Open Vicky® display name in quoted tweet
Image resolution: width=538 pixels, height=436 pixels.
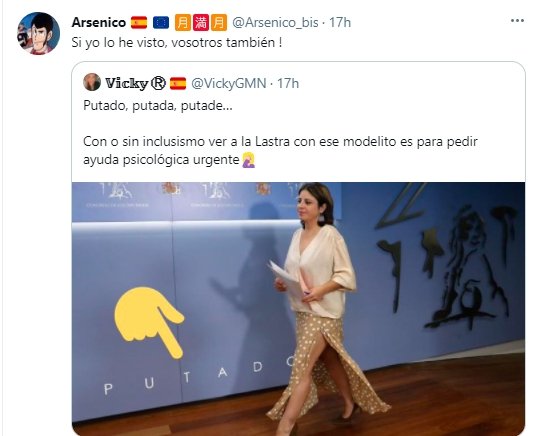(x=135, y=83)
